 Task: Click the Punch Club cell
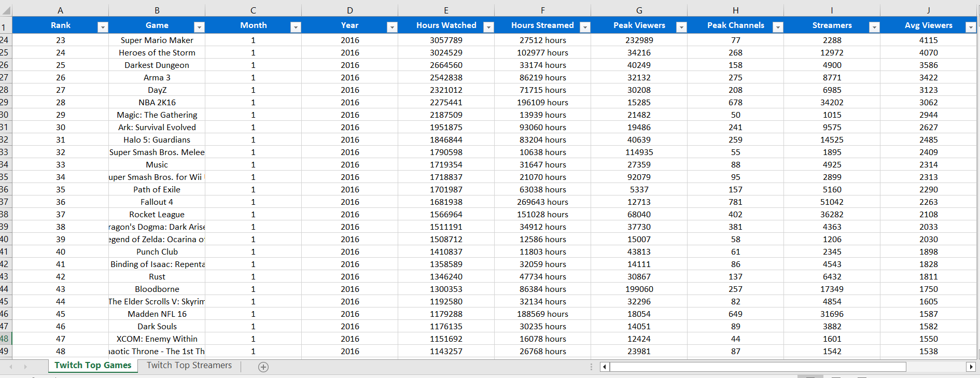(157, 251)
